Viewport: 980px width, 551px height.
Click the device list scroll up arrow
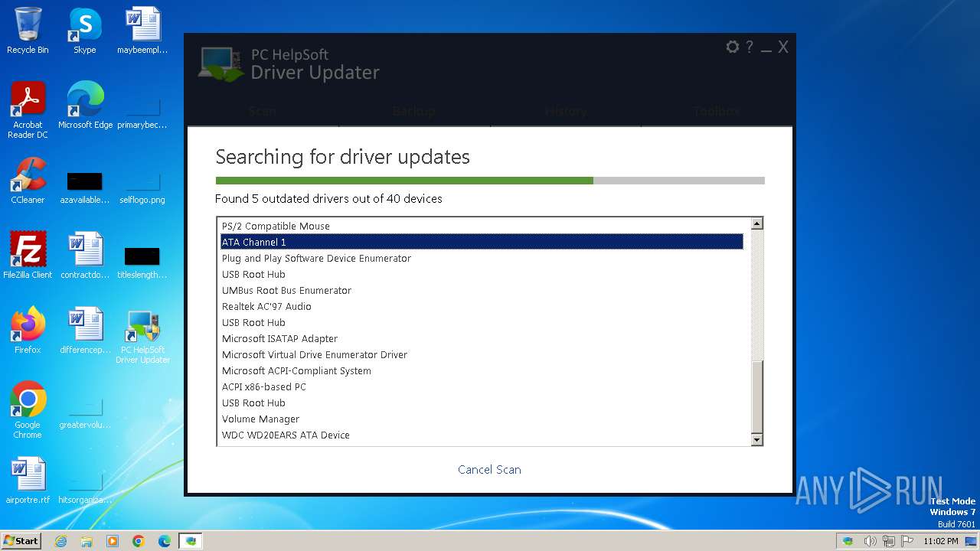point(756,224)
